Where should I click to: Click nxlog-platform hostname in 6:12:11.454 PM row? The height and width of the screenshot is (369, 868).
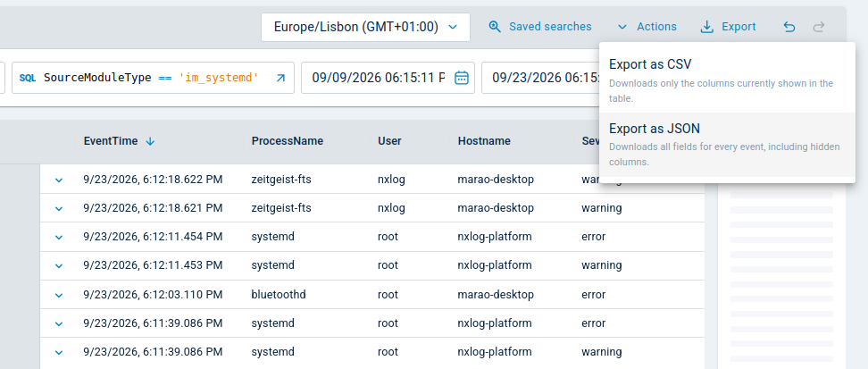pos(495,237)
